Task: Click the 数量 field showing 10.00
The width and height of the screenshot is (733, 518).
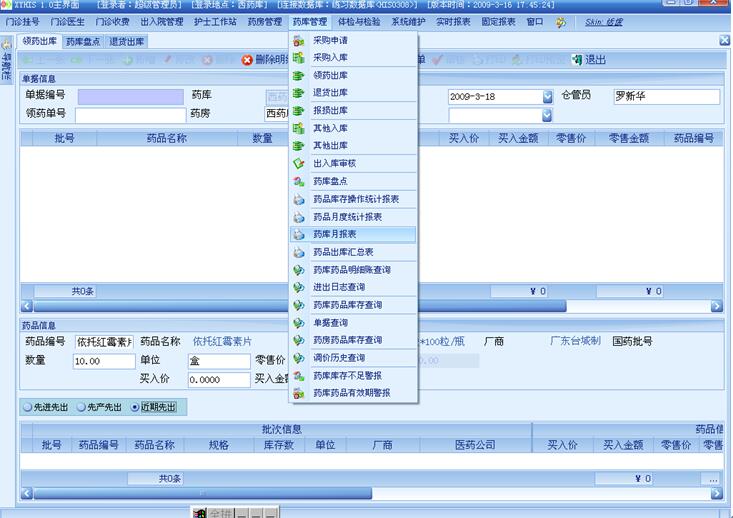Action: click(104, 361)
